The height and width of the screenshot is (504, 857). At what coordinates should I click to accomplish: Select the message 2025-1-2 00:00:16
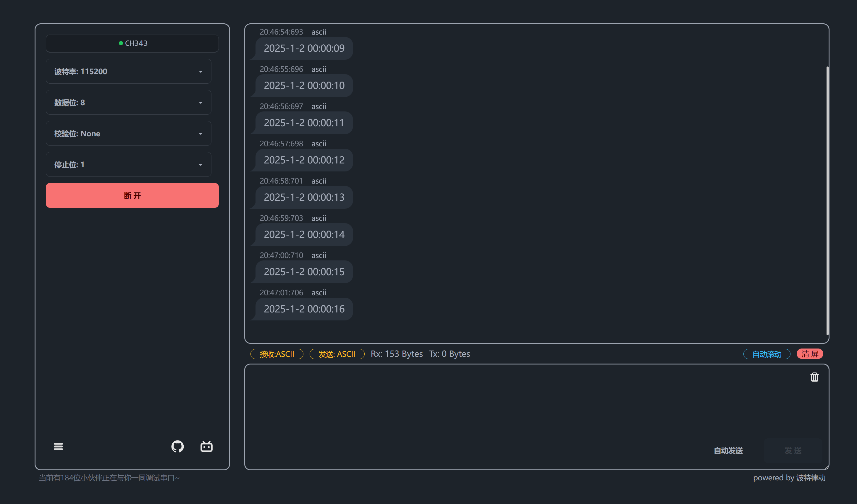tap(304, 309)
